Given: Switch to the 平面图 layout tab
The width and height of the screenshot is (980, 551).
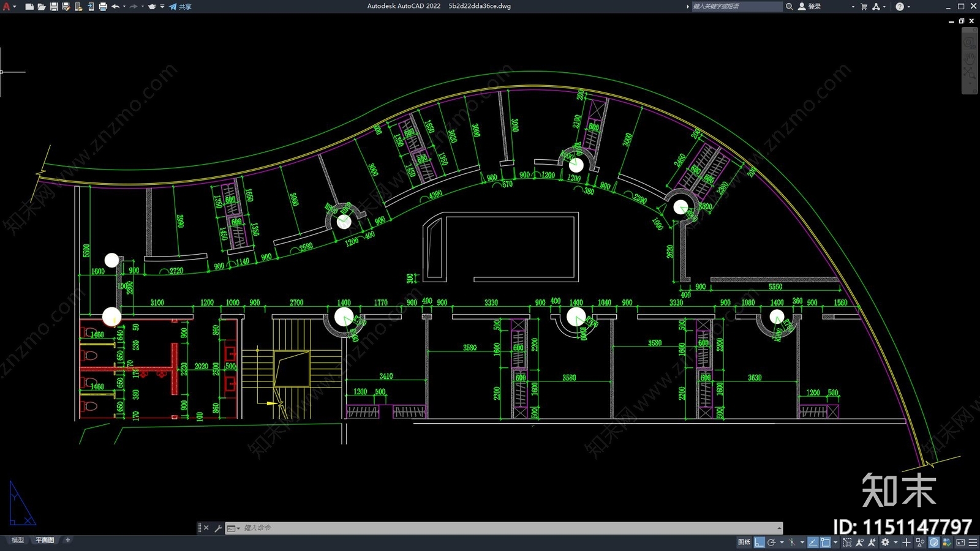Looking at the screenshot, I should [45, 540].
